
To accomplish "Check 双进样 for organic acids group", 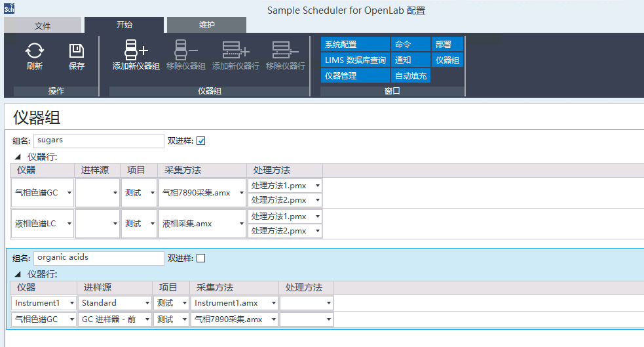I will coord(201,258).
